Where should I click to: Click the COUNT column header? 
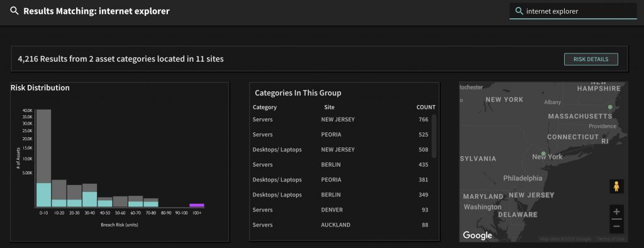[x=426, y=108]
